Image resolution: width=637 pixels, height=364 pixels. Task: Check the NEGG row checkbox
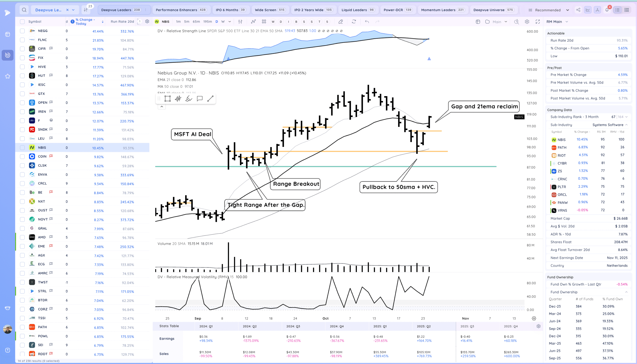pyautogui.click(x=22, y=31)
